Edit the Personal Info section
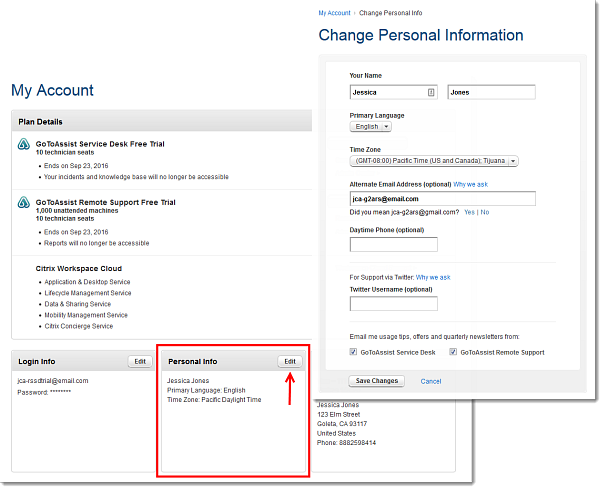 (290, 361)
